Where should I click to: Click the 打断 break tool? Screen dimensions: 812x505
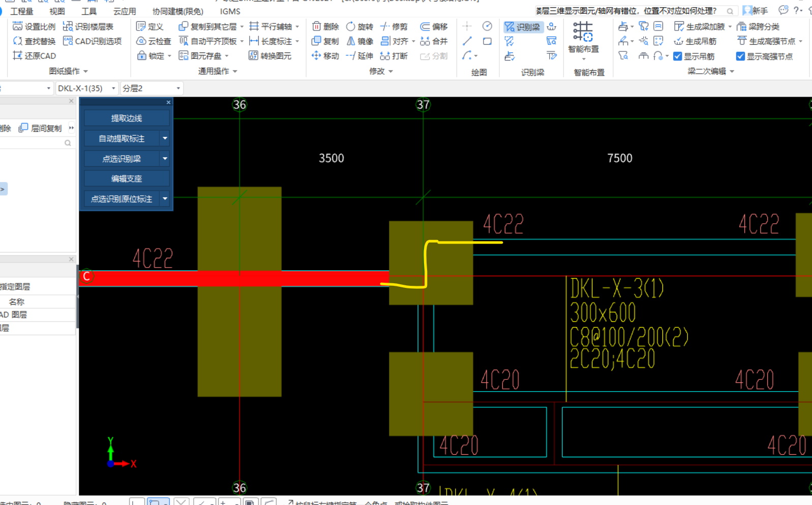(394, 56)
